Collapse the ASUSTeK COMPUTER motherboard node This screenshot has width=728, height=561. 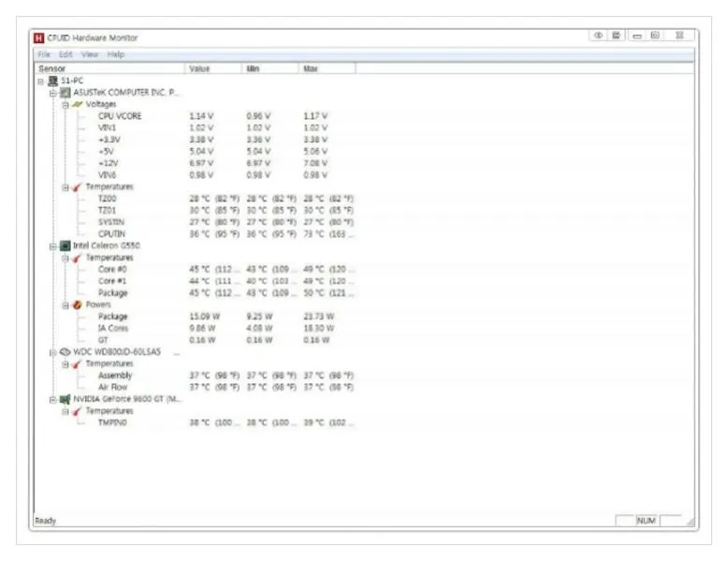(x=53, y=94)
